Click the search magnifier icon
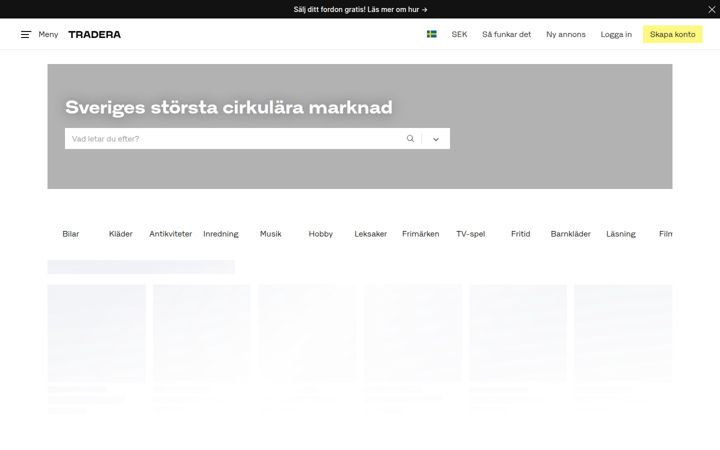Viewport: 720px width, 450px height. (410, 138)
